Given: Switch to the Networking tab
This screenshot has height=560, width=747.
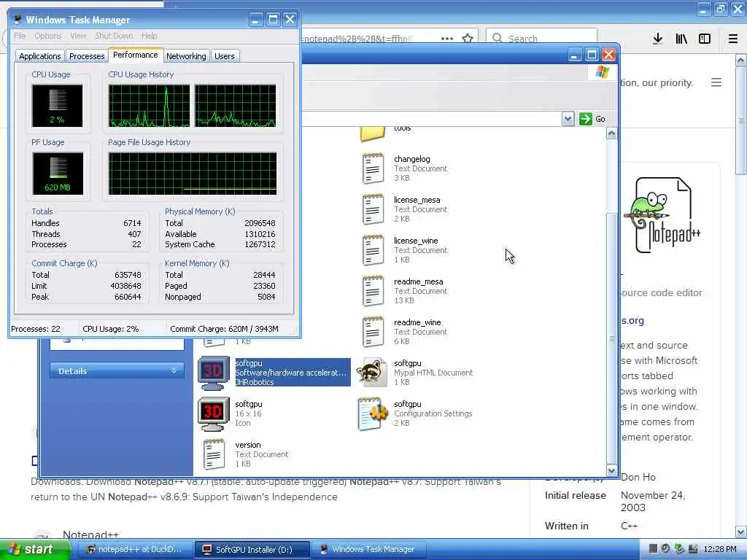Looking at the screenshot, I should coord(186,56).
